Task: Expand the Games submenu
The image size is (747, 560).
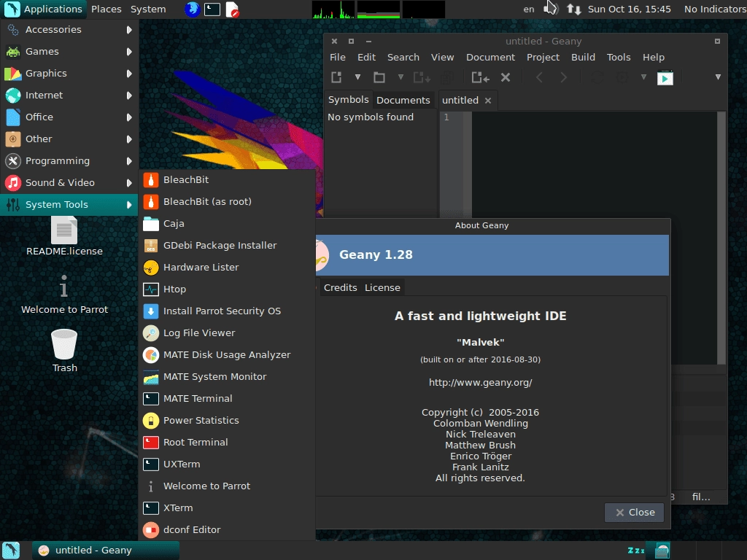Action: click(69, 52)
